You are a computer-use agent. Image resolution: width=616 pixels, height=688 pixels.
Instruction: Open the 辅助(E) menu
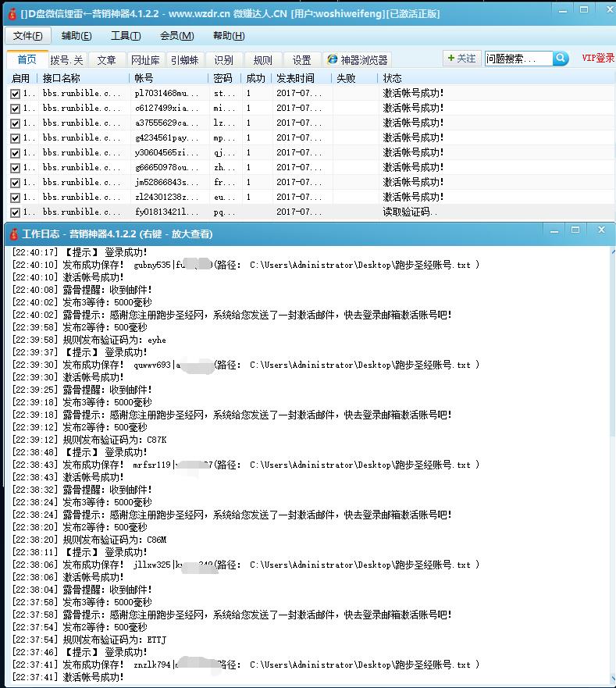tap(77, 36)
